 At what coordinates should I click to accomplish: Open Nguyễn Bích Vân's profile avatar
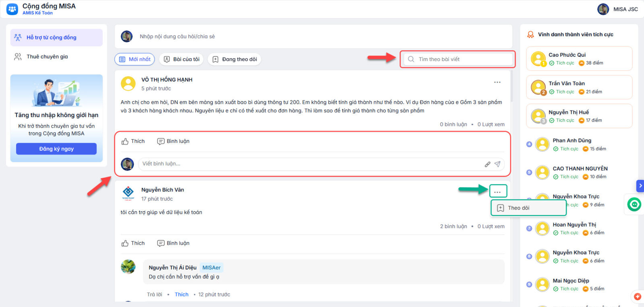[x=128, y=194]
